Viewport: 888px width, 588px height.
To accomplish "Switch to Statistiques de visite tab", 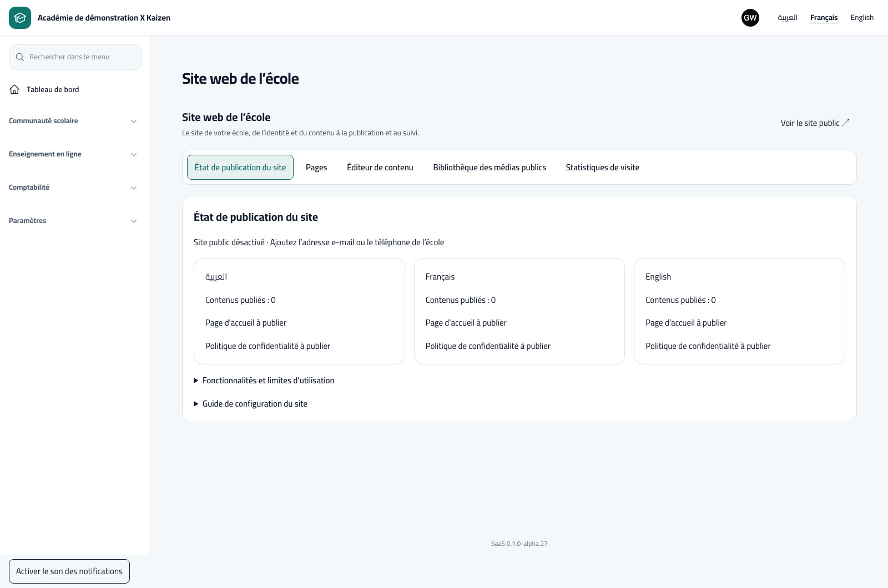I will (x=603, y=168).
